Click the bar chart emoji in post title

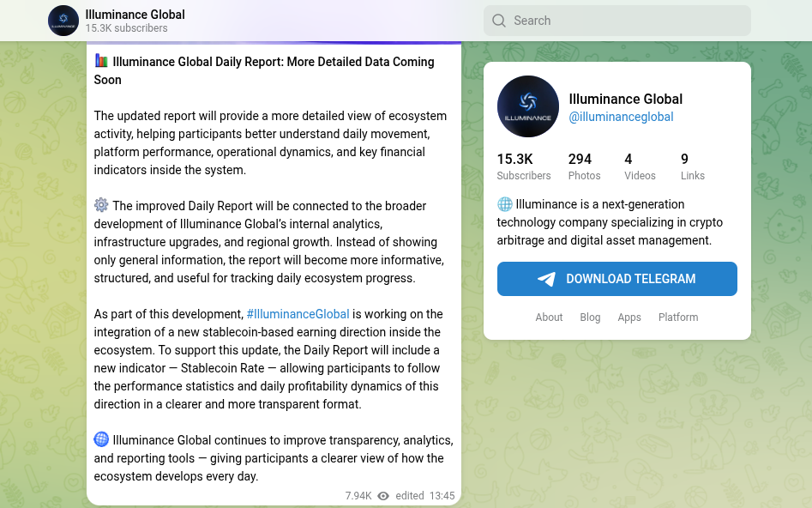[101, 61]
